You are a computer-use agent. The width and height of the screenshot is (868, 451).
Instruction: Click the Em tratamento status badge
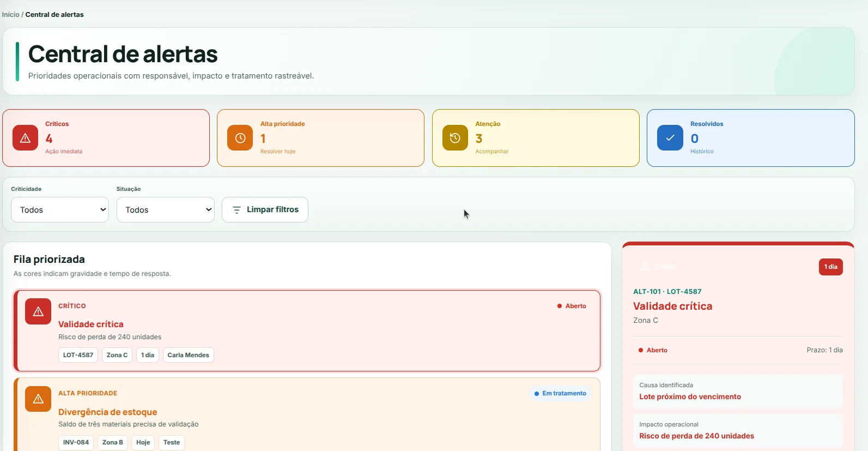tap(560, 393)
